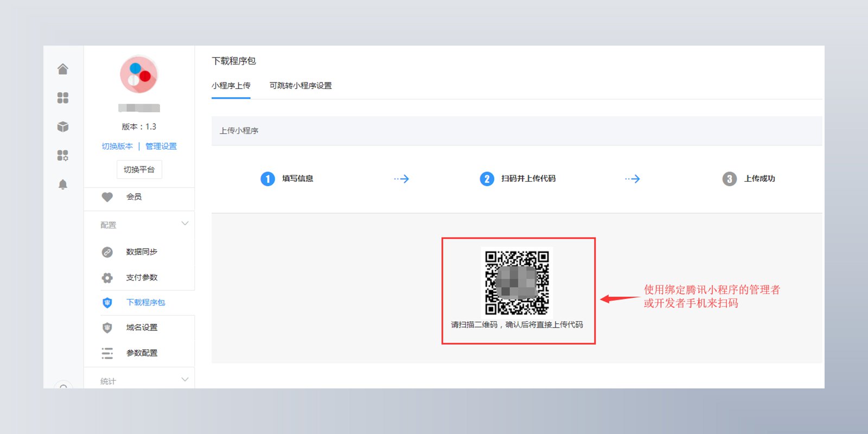Click step 2 circle for 扫码并上传代码
This screenshot has height=434, width=868.
pyautogui.click(x=487, y=179)
